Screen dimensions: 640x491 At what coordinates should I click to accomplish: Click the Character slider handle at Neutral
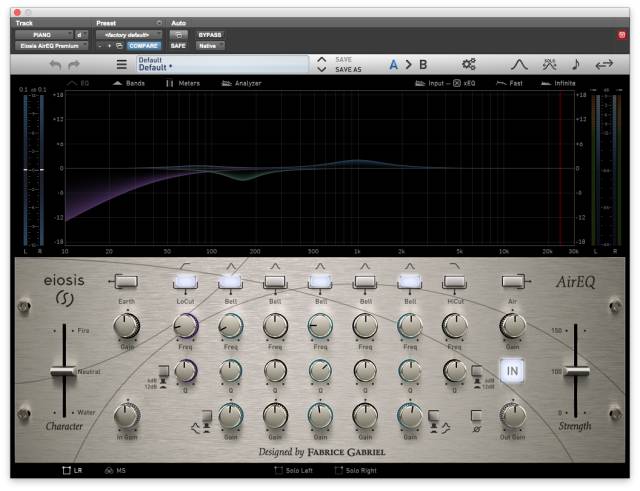[64, 371]
